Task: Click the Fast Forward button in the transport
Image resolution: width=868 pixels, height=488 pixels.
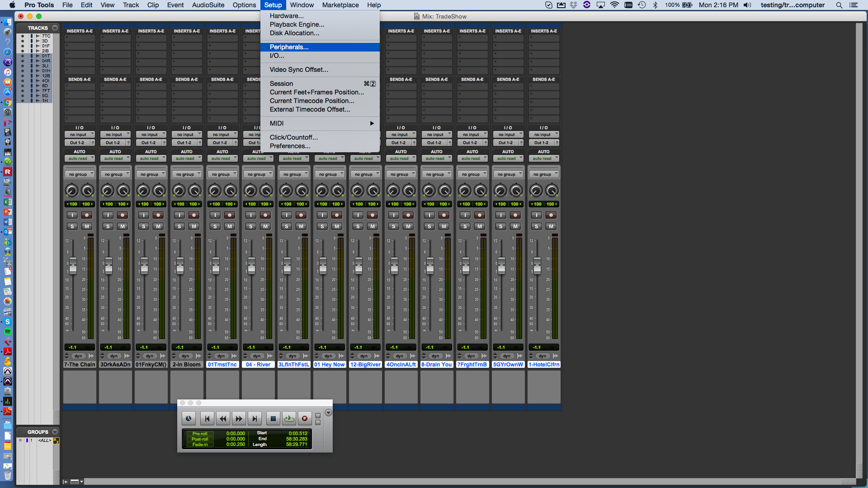Action: pyautogui.click(x=239, y=419)
